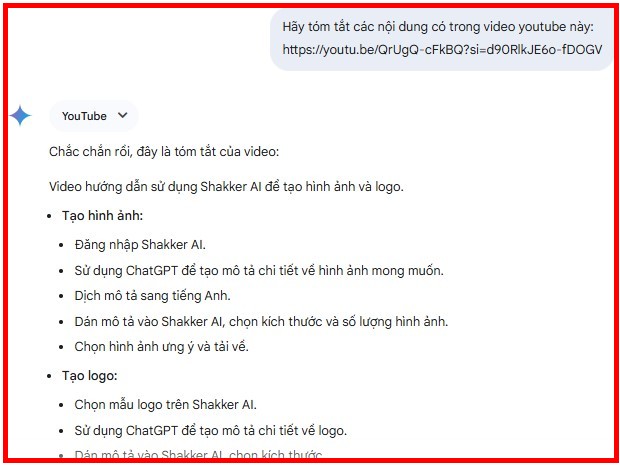
Task: Click the partially hidden last bullet line
Action: (x=198, y=455)
